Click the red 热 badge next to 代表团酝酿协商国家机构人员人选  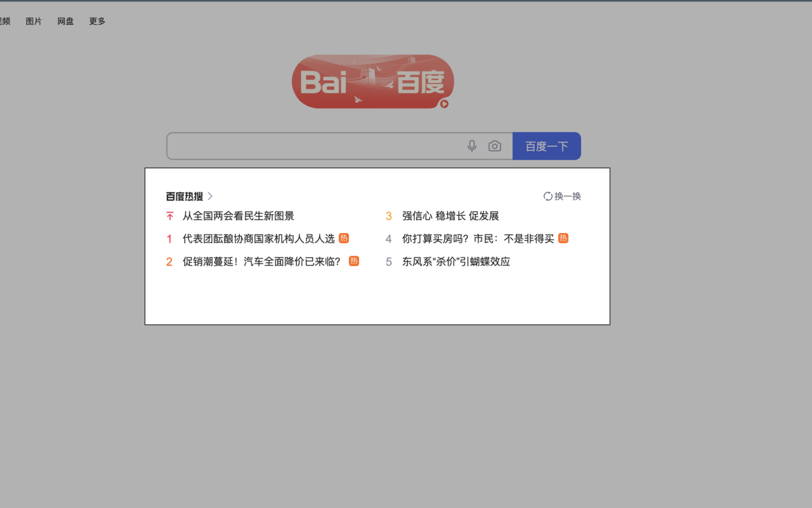point(343,238)
